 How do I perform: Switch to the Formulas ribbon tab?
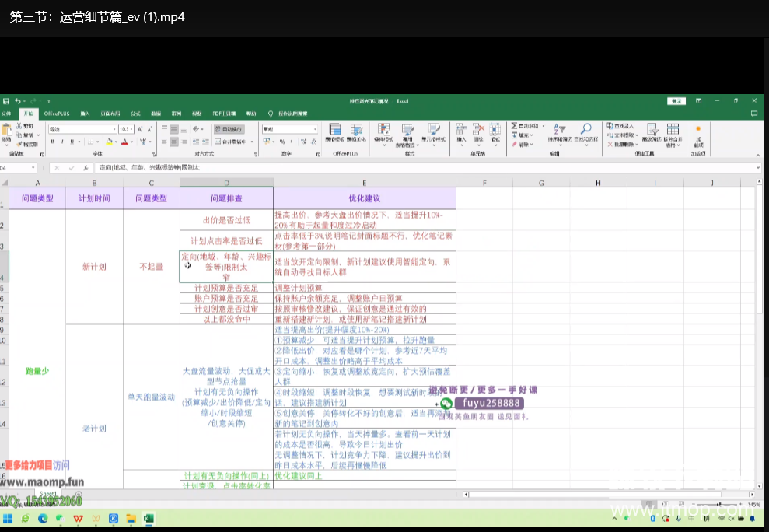[135, 114]
